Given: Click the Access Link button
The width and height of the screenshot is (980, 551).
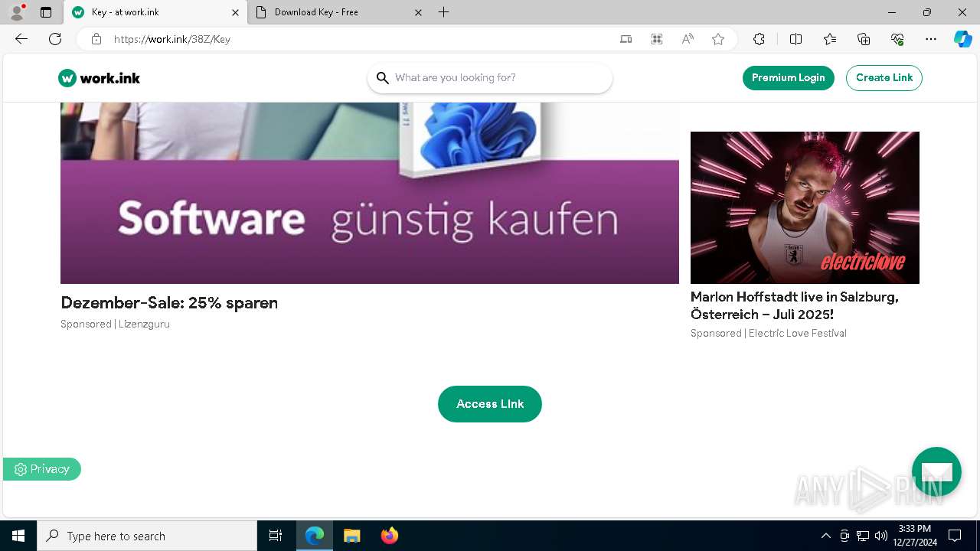Looking at the screenshot, I should 490,404.
